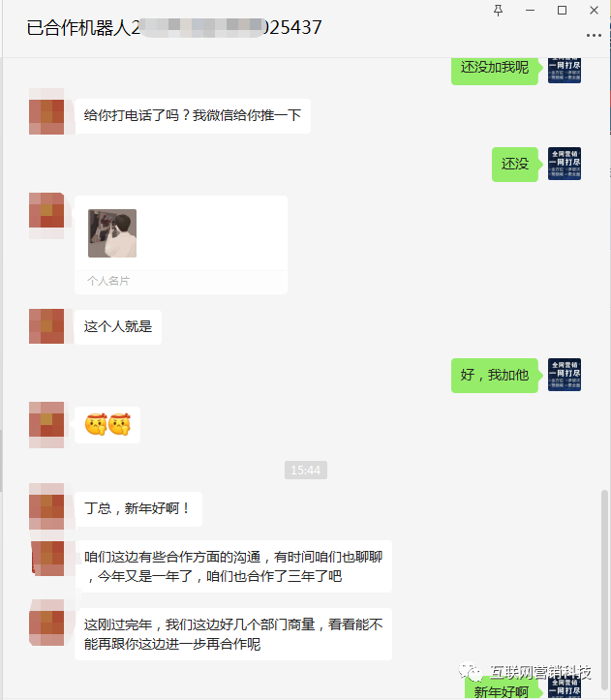Select the green 还没加我呢 message bubble
The height and width of the screenshot is (700, 611).
[x=495, y=69]
